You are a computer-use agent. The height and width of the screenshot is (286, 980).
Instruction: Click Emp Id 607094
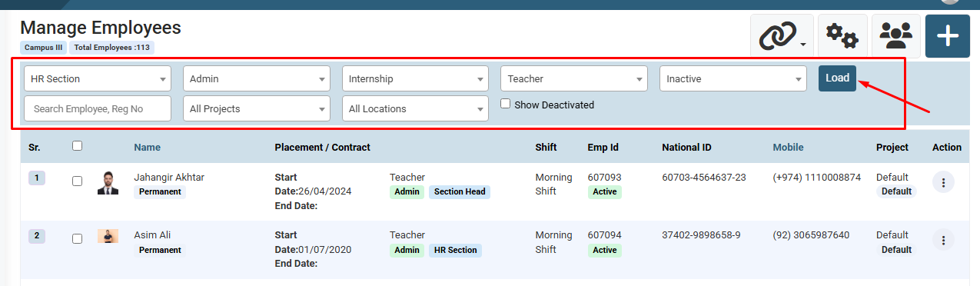(x=605, y=235)
